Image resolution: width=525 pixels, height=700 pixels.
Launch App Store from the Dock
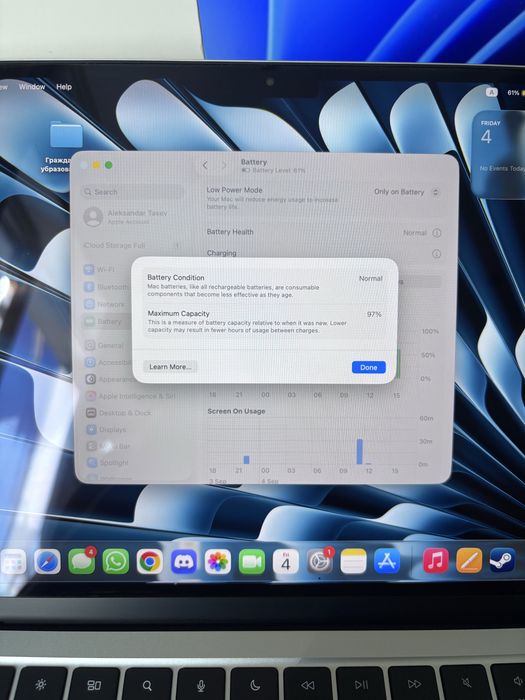(387, 562)
